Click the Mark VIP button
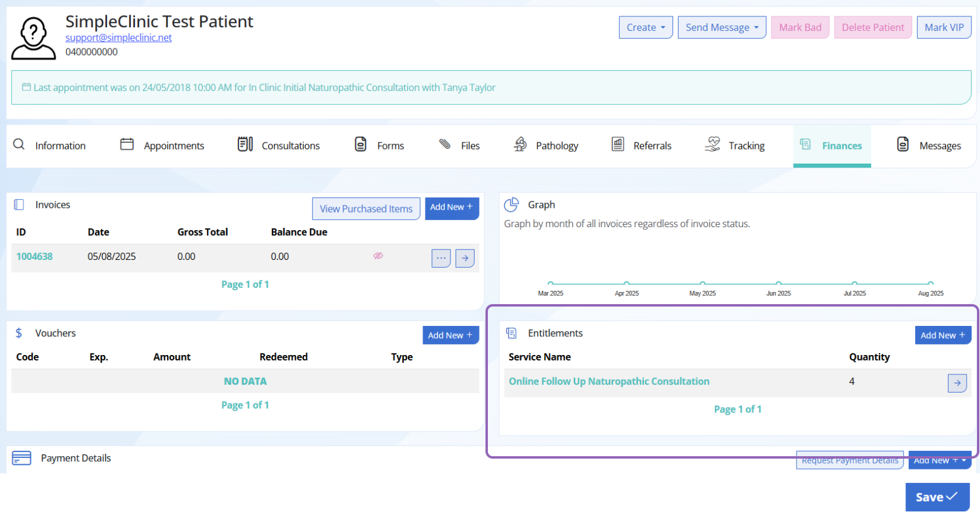Screen dimensions: 980x518 point(944,27)
